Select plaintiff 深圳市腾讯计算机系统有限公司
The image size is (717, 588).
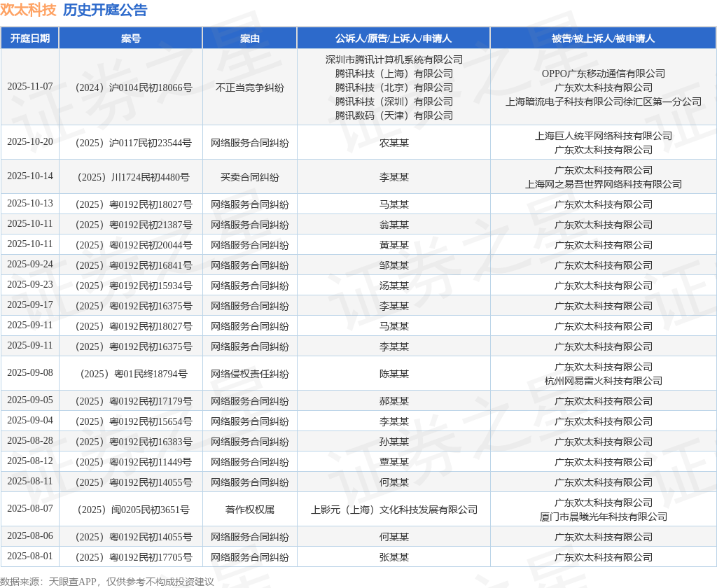pyautogui.click(x=394, y=59)
